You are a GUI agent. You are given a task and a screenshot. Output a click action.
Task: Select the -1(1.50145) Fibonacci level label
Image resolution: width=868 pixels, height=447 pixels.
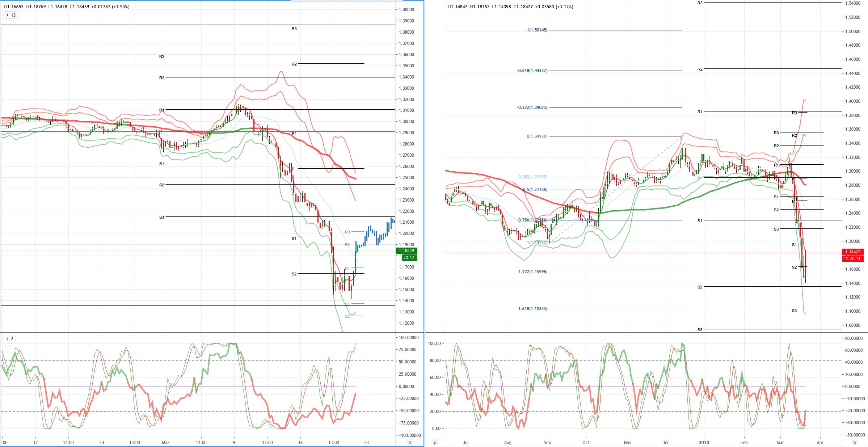536,30
